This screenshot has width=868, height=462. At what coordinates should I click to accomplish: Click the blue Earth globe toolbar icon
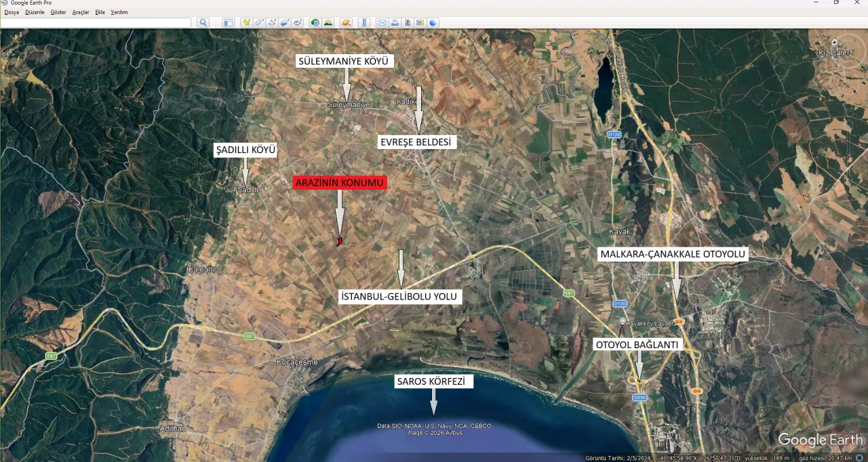(433, 22)
